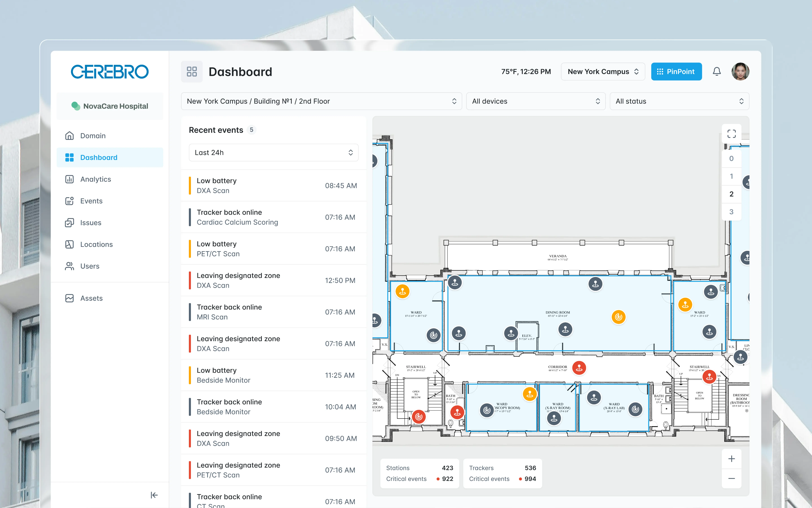Switch the map to floor 1
The width and height of the screenshot is (812, 508).
click(732, 176)
